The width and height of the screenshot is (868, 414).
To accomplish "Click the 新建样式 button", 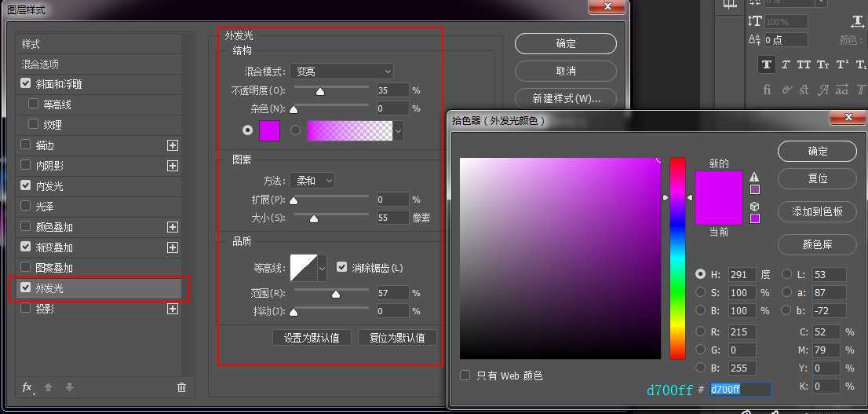I will [x=565, y=99].
